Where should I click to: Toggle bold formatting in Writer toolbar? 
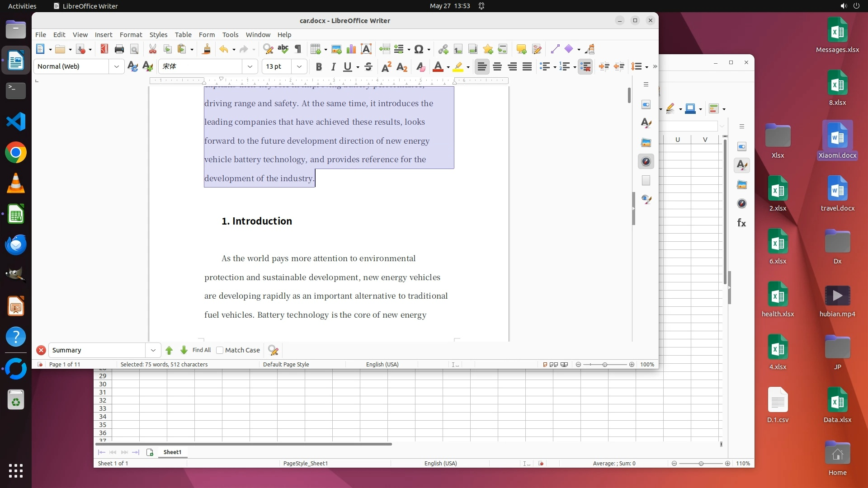319,67
